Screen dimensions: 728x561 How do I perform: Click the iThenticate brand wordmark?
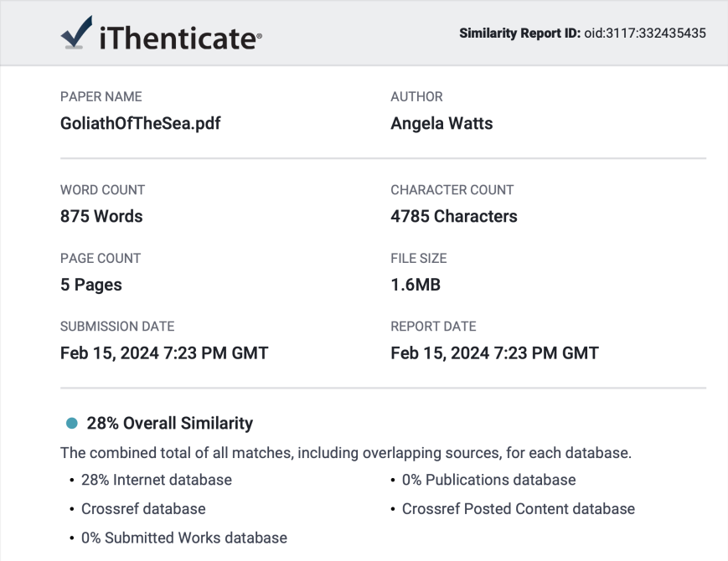(181, 38)
